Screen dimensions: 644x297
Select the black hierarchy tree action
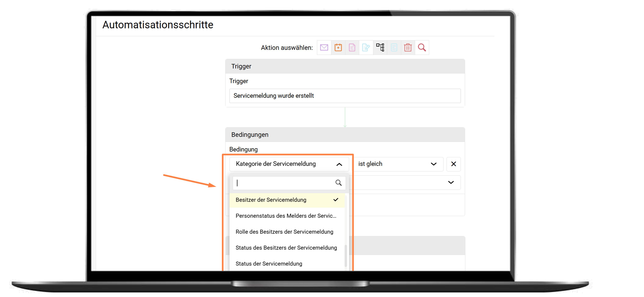380,48
